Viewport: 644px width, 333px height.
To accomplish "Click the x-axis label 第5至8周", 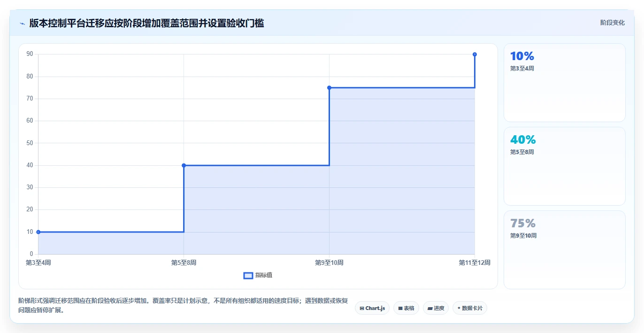I will 184,263.
